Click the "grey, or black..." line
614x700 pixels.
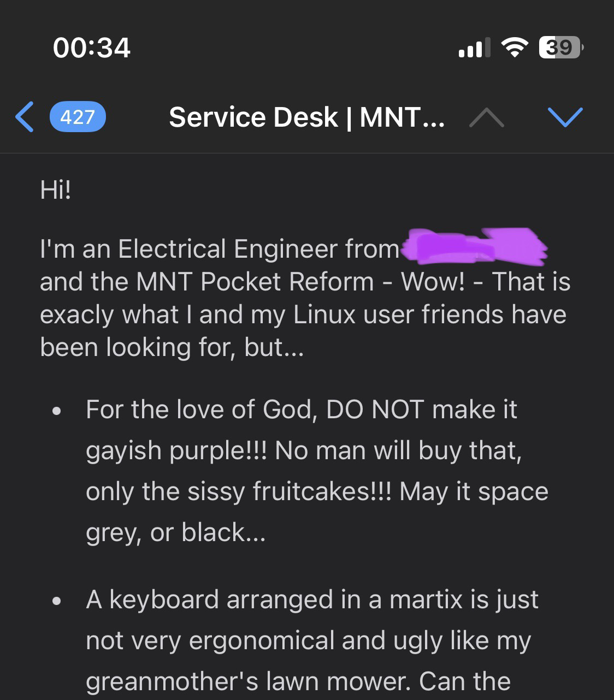pyautogui.click(x=176, y=532)
